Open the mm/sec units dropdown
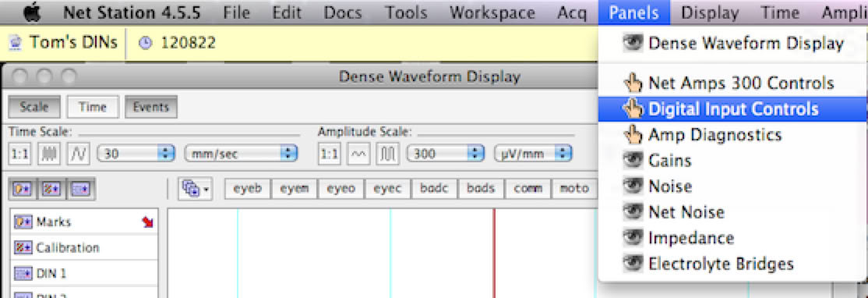This screenshot has height=298, width=868. (x=241, y=154)
